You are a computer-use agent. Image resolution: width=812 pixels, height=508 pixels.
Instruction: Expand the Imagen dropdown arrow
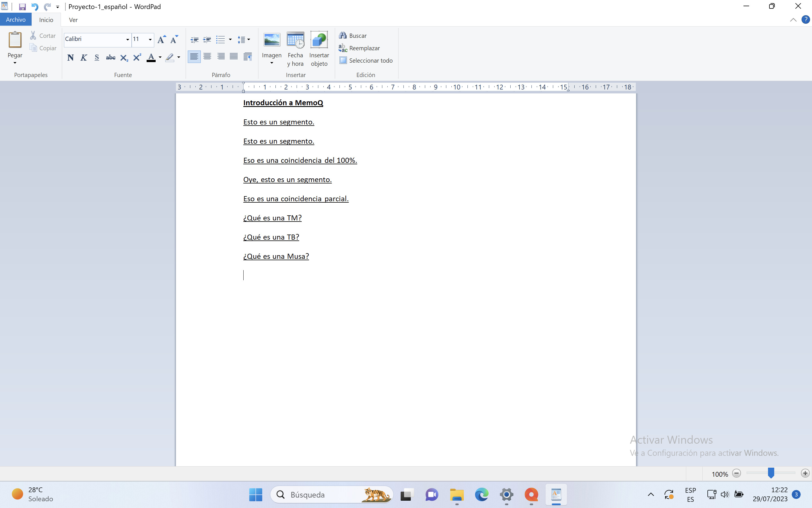(x=272, y=63)
